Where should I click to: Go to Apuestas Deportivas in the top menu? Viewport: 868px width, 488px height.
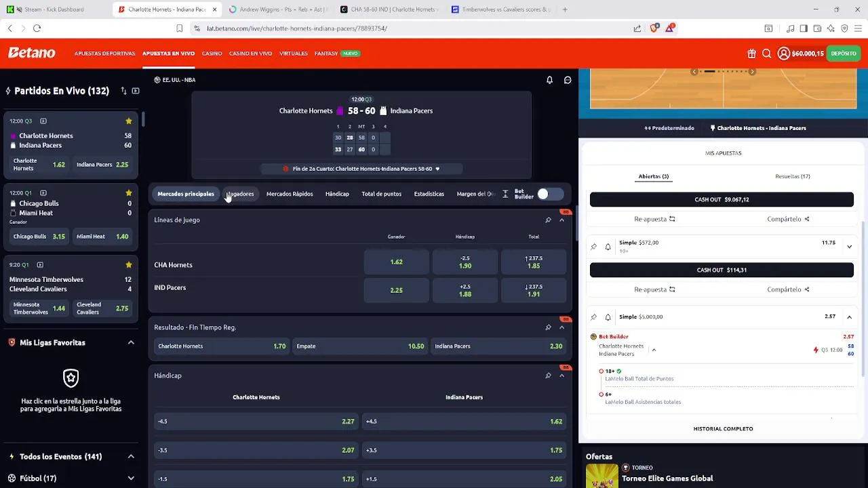click(x=105, y=54)
